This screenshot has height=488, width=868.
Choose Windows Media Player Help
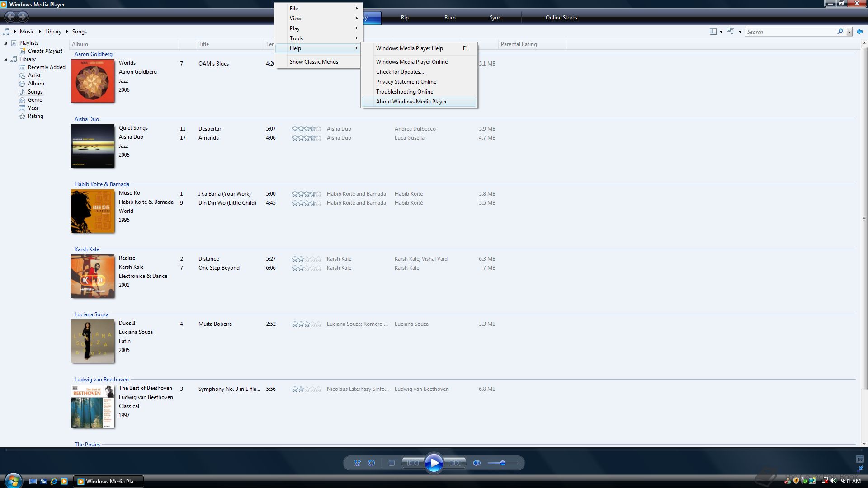(x=419, y=48)
